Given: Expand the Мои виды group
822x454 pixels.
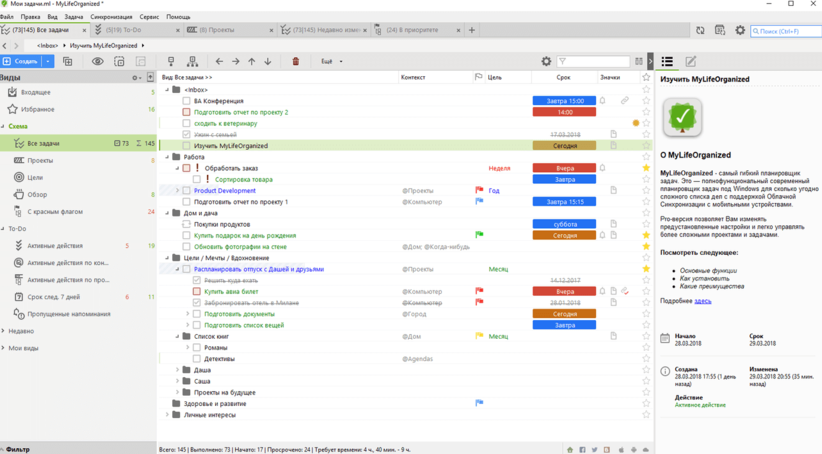Looking at the screenshot, I should (x=3, y=348).
